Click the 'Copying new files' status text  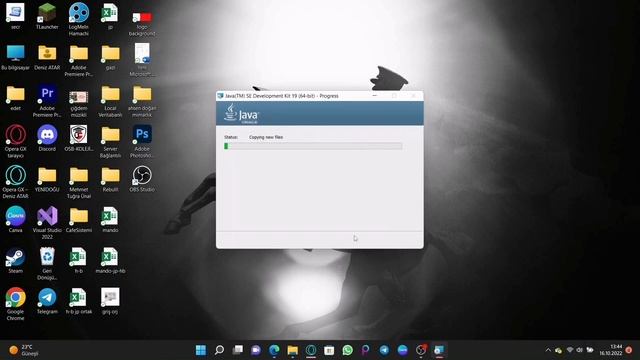pos(266,137)
